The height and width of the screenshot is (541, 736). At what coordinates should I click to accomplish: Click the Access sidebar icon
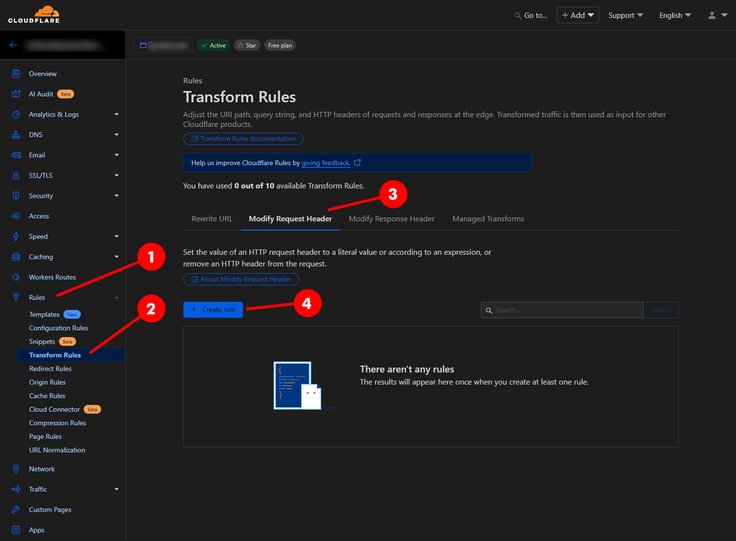point(16,216)
